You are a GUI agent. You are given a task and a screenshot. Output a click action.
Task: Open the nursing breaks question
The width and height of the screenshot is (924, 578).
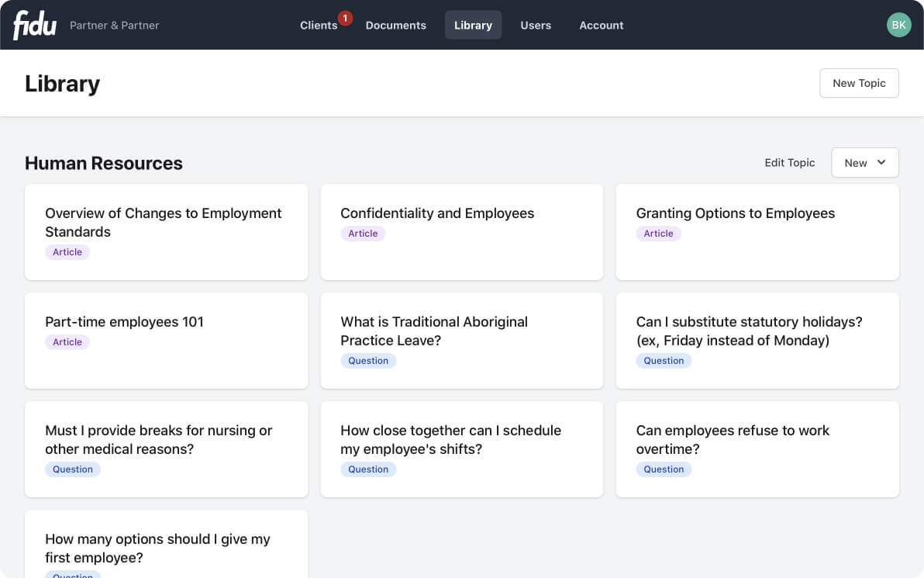[166, 448]
